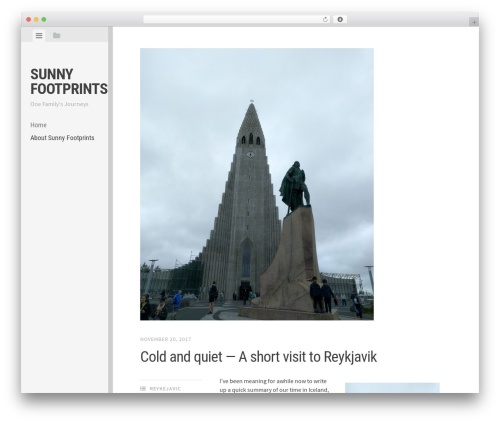Click the post excerpt paragraph text
The image size is (500, 423).
tap(274, 385)
